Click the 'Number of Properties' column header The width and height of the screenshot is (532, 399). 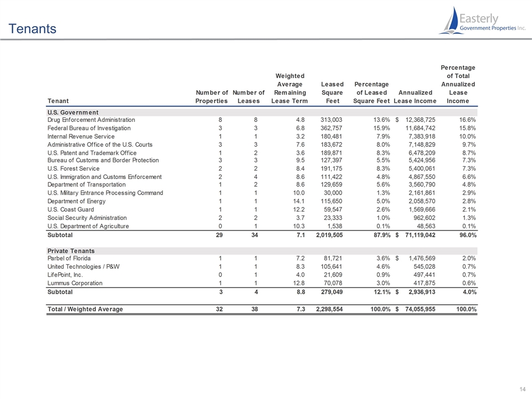(212, 96)
